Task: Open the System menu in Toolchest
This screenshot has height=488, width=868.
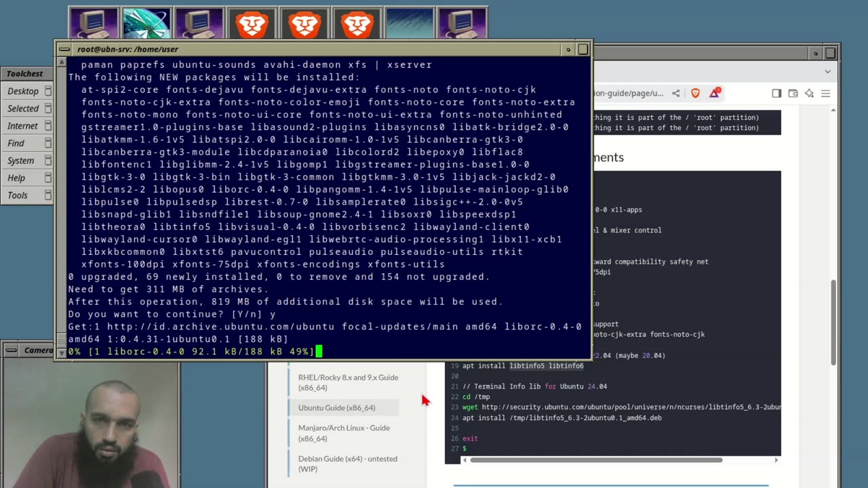Action: tap(20, 161)
